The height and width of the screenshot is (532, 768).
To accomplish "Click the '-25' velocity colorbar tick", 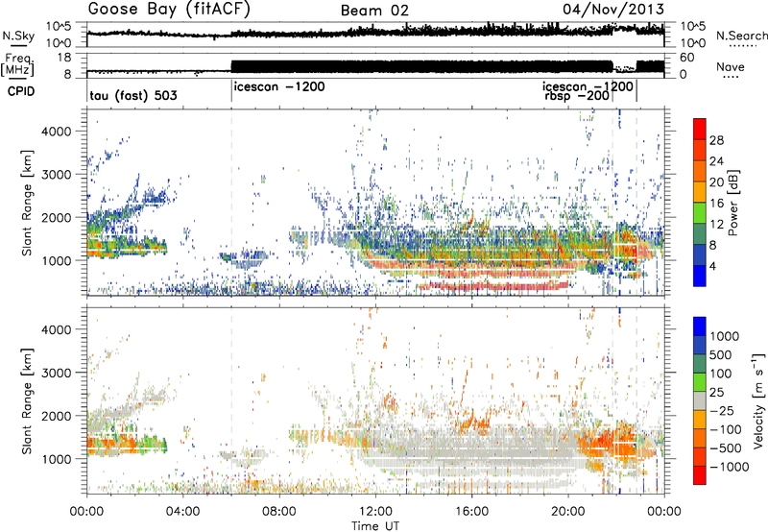I will click(x=723, y=411).
